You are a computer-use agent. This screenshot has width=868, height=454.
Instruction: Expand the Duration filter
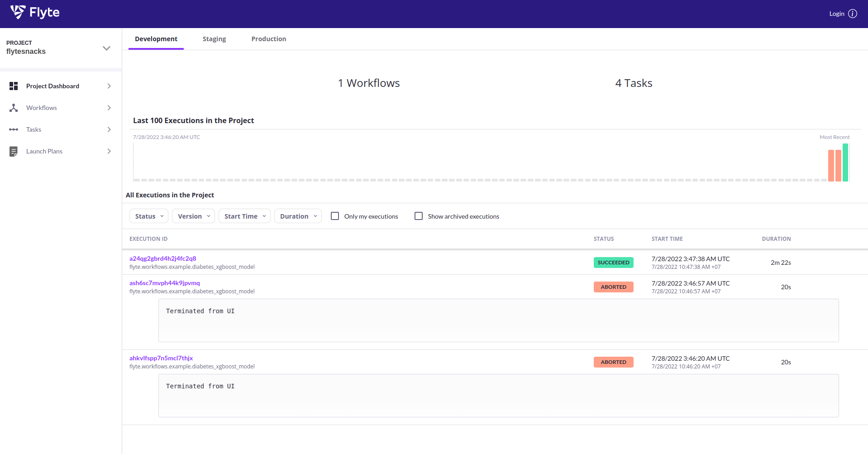297,216
